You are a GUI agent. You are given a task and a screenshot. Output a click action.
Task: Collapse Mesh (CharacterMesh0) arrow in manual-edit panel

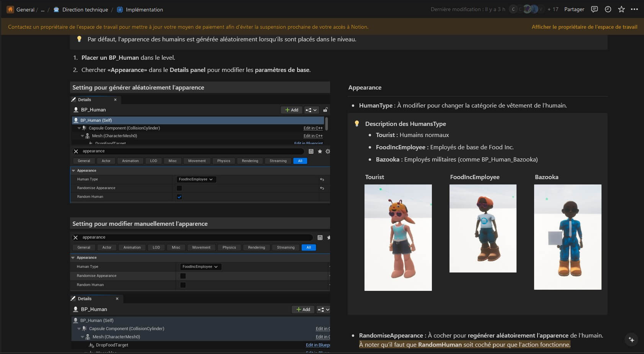82,337
